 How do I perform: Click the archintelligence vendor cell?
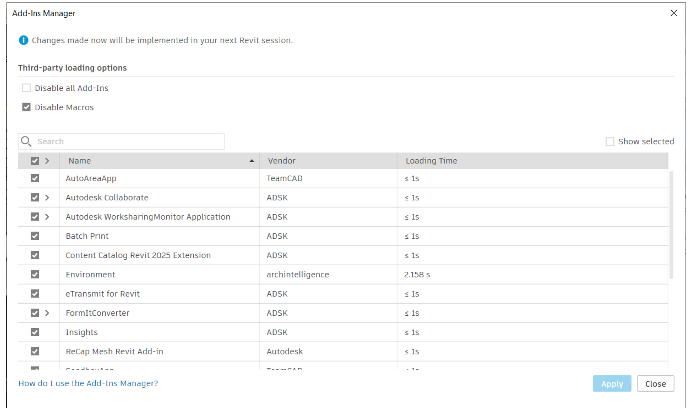(298, 274)
